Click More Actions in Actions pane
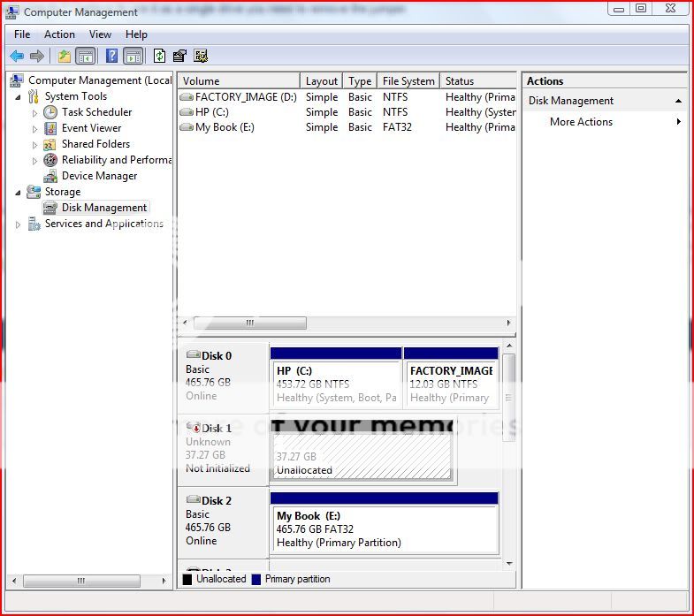The height and width of the screenshot is (616, 694). point(581,122)
